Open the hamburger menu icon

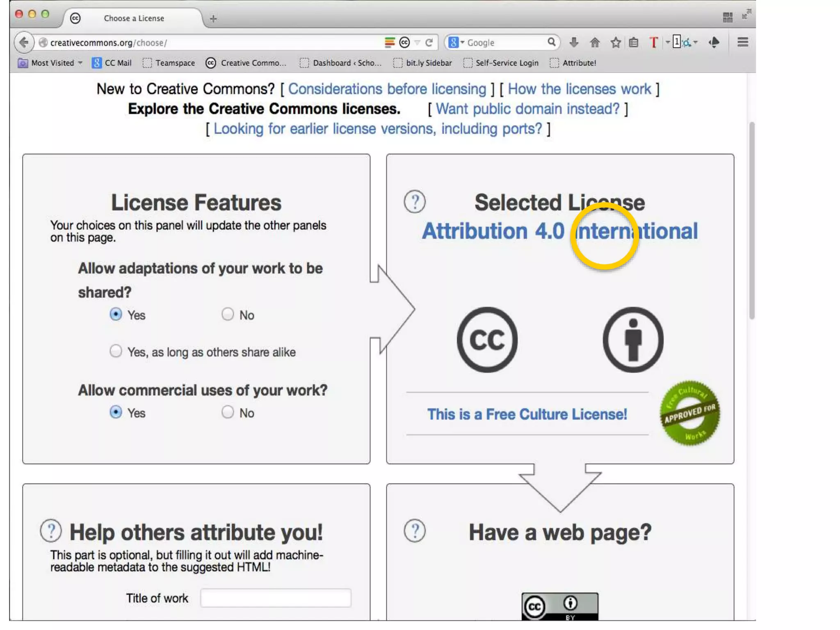click(742, 42)
